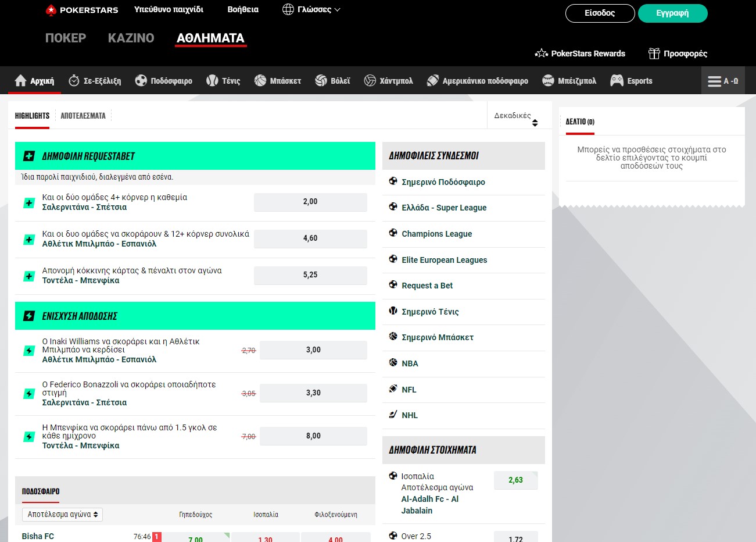
Task: Select the ΠΟΔΟΣΦΑΙΡΟ section tab
Action: click(x=41, y=491)
